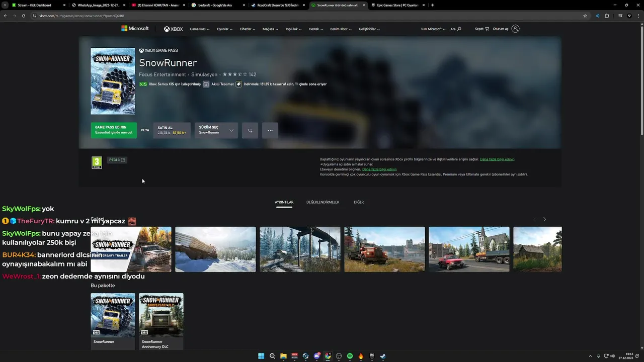Close the WhatsApp_Image browser tab
The height and width of the screenshot is (362, 644).
124,5
